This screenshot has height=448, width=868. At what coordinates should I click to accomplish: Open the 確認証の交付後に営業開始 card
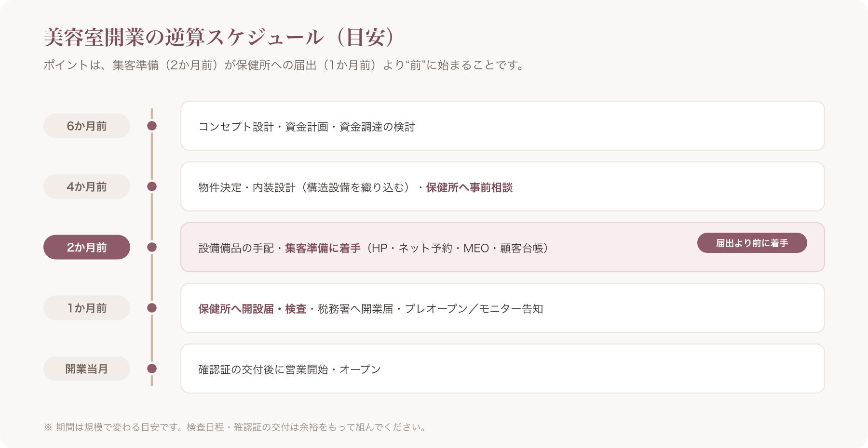tap(502, 369)
